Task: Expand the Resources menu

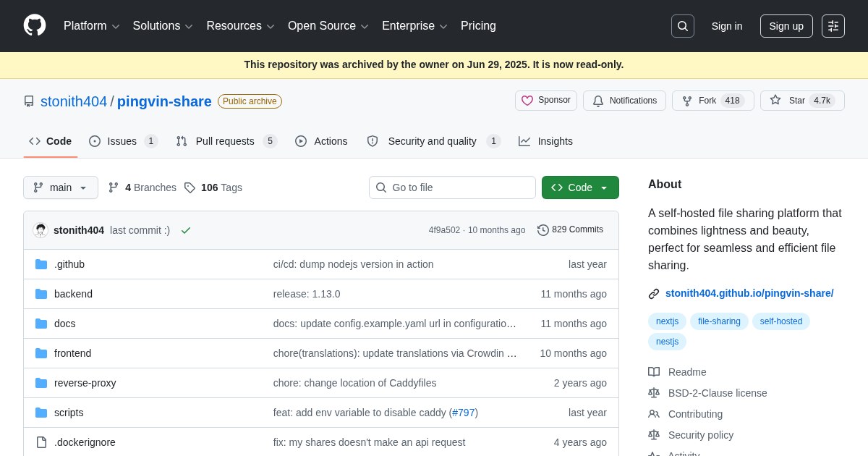Action: pyautogui.click(x=240, y=26)
